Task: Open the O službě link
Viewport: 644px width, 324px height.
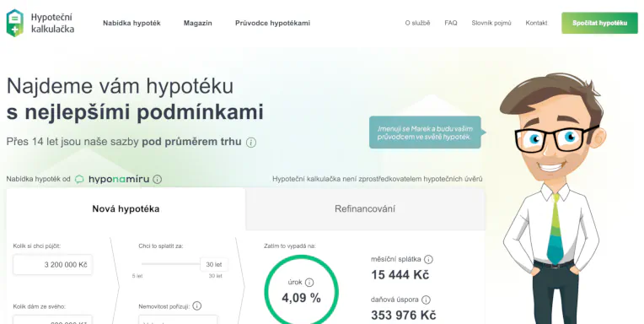Action: [x=417, y=23]
